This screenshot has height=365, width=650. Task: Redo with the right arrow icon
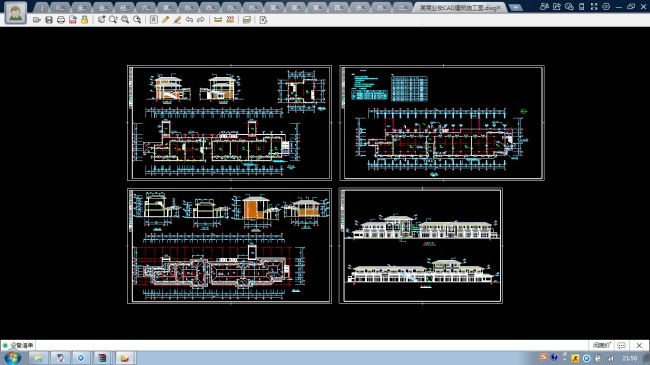coord(201,20)
